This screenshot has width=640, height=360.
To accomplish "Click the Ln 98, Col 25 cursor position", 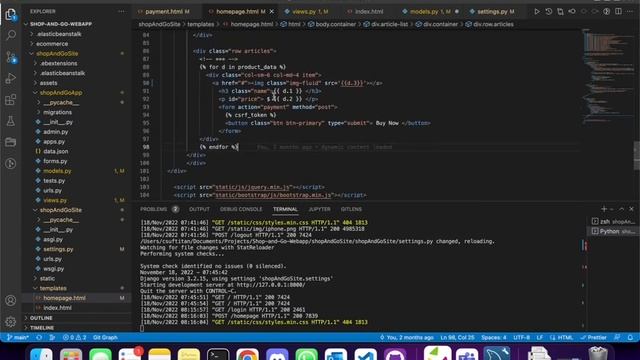I will pyautogui.click(x=457, y=338).
